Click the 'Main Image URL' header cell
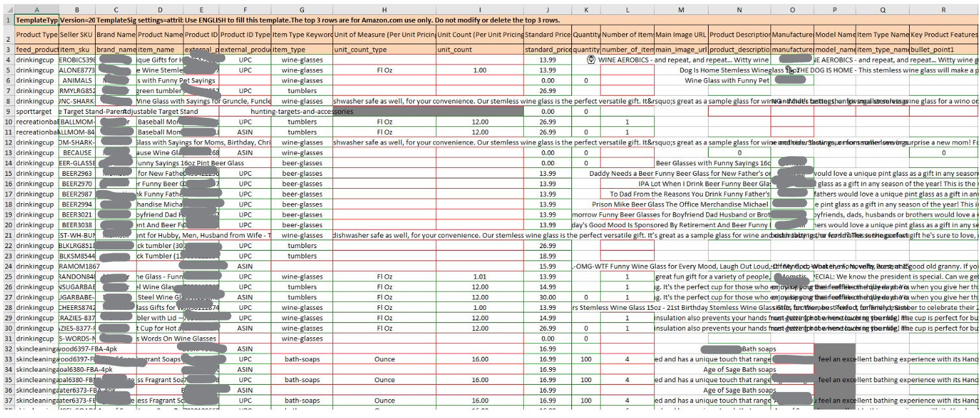 [681, 35]
